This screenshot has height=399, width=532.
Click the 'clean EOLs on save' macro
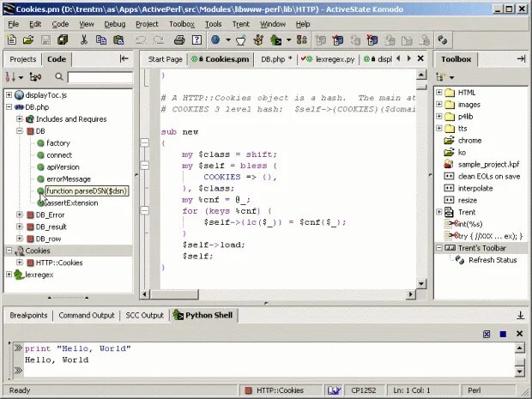[x=489, y=177]
